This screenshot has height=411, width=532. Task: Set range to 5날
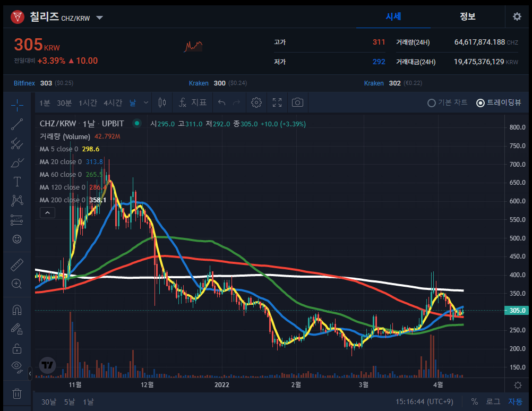click(70, 402)
